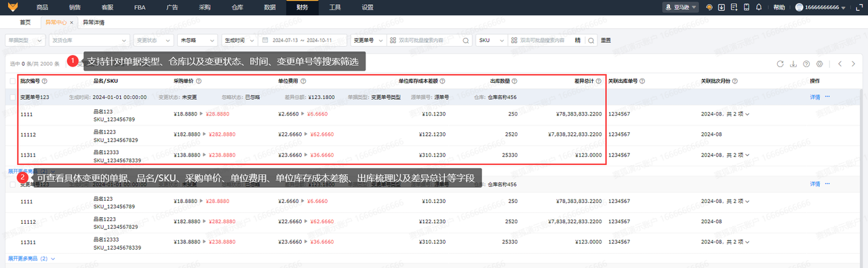Viewport: 868px width, 268px height.
Task: Open 详情 for first 变更单号123 row
Action: (815, 97)
